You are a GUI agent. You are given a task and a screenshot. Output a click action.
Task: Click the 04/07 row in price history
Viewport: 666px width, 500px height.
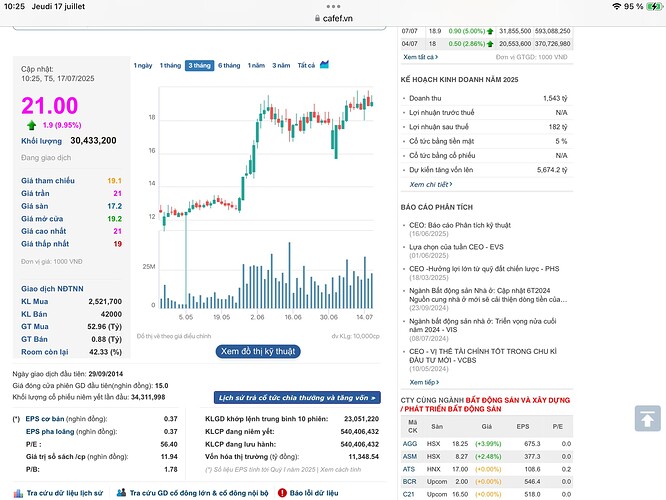487,44
